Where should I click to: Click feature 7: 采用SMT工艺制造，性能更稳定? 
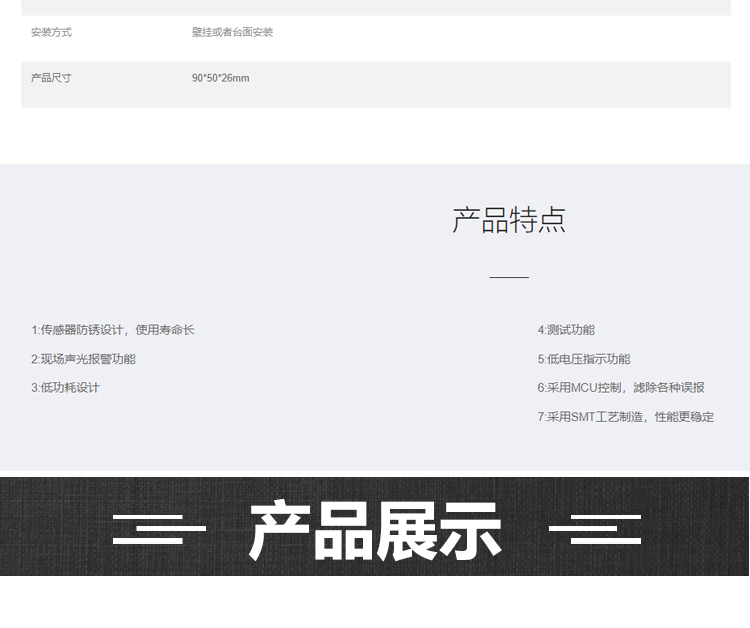tap(626, 417)
